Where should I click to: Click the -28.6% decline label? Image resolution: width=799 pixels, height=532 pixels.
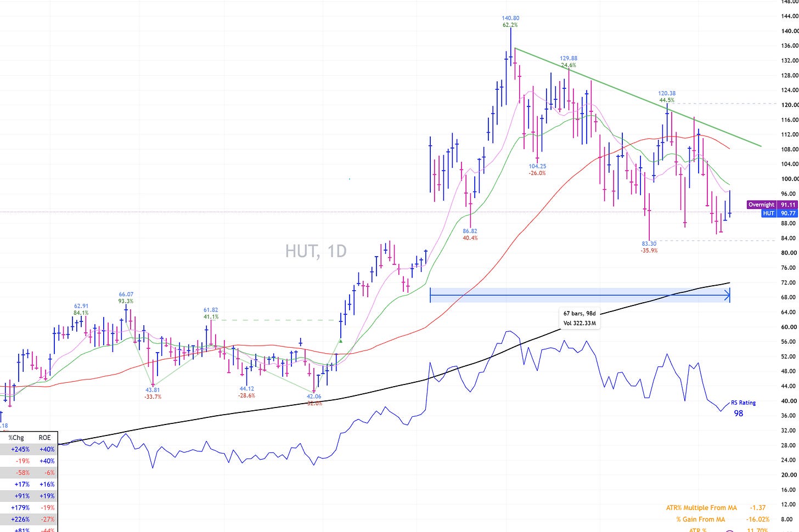tap(246, 395)
